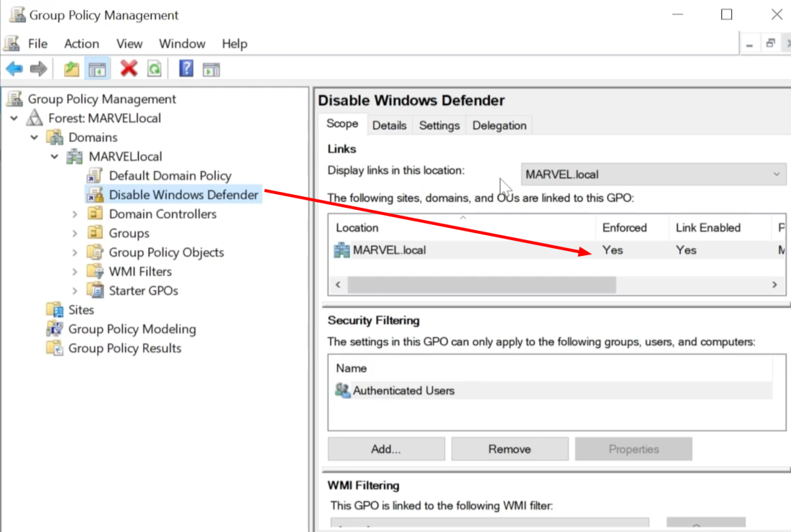The image size is (791, 532).
Task: Toggle the Show/Hide Action Pane icon
Action: coord(211,69)
